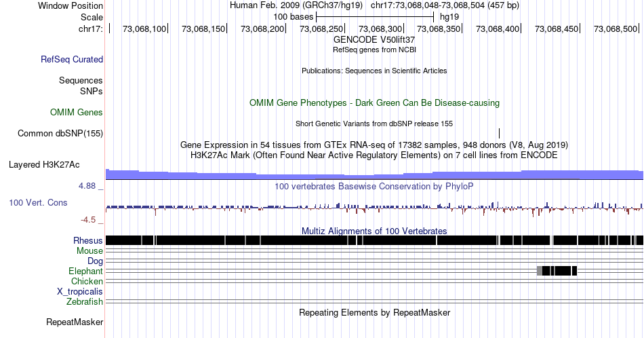The width and height of the screenshot is (644, 338).
Task: Click position label 73,068,400
Action: coord(498,29)
